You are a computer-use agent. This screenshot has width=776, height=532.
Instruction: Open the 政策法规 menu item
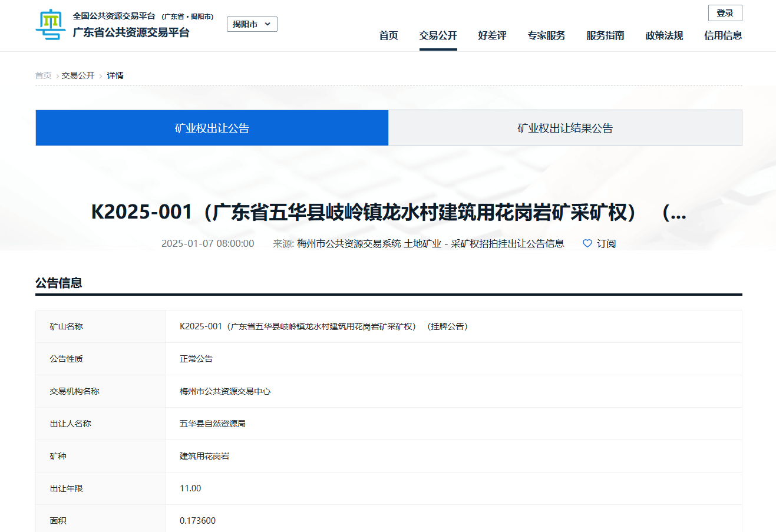tap(664, 35)
